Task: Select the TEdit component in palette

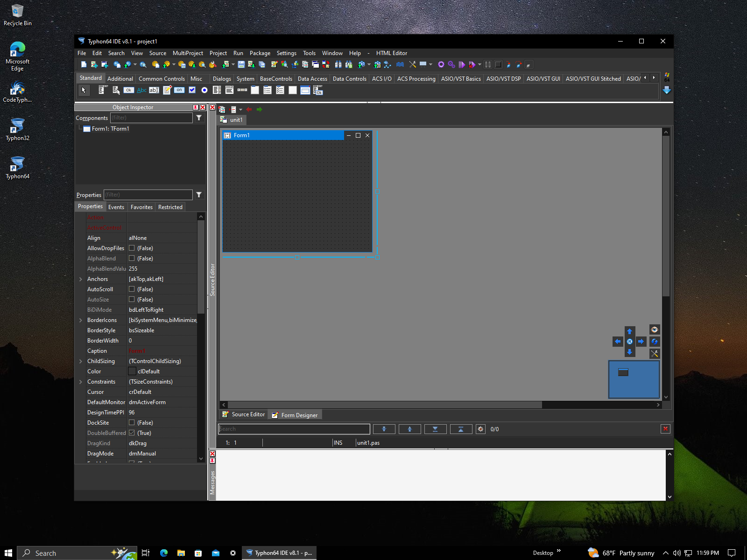Action: [x=154, y=91]
